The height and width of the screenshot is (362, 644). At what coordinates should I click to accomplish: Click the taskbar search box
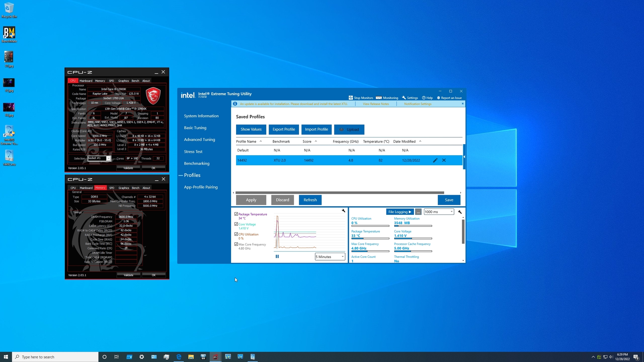[x=55, y=357]
